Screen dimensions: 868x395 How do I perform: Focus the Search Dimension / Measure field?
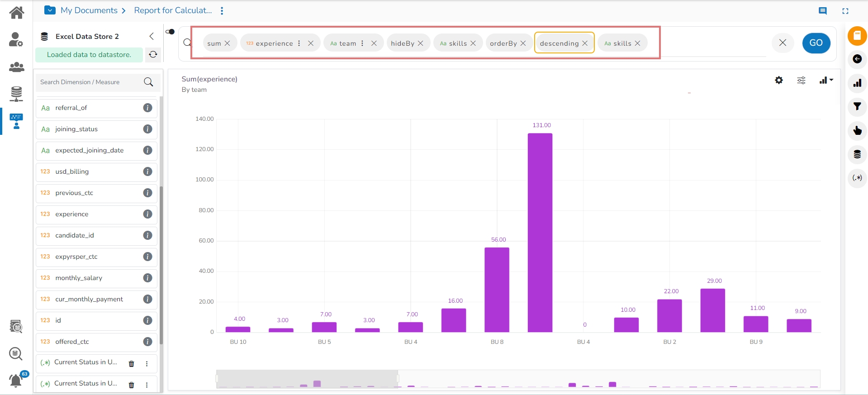(97, 82)
